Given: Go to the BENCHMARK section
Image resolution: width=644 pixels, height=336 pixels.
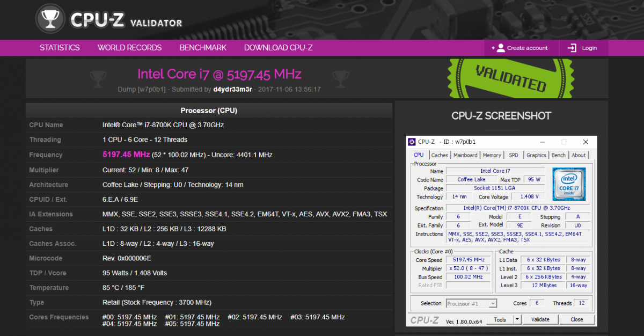Looking at the screenshot, I should tap(203, 48).
